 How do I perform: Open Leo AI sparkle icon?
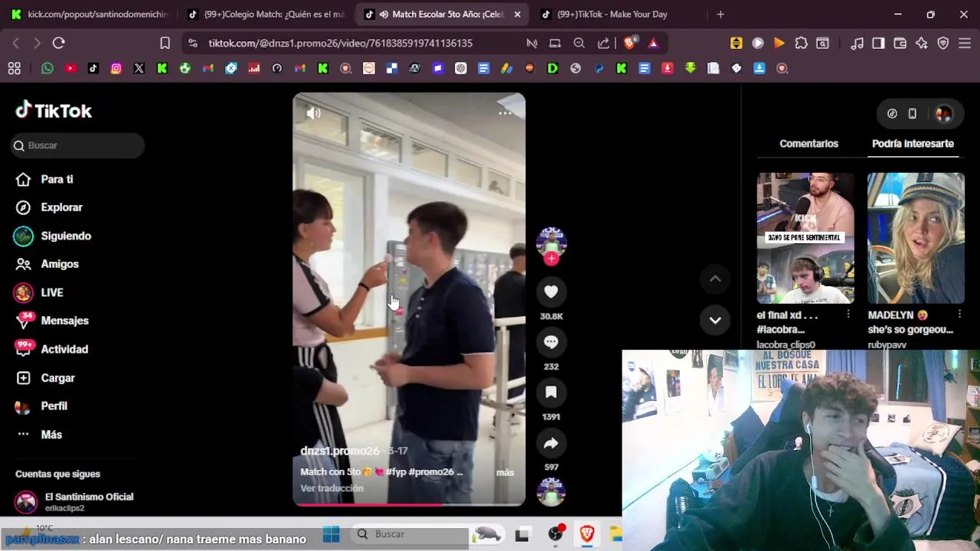(922, 43)
